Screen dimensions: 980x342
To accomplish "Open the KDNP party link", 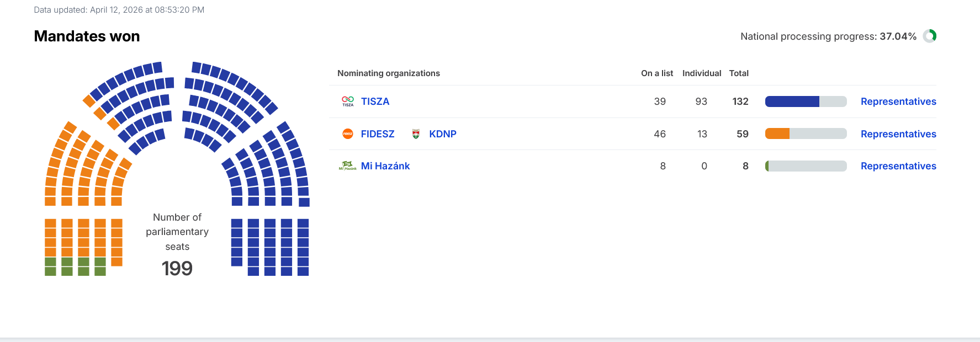I will click(x=443, y=134).
